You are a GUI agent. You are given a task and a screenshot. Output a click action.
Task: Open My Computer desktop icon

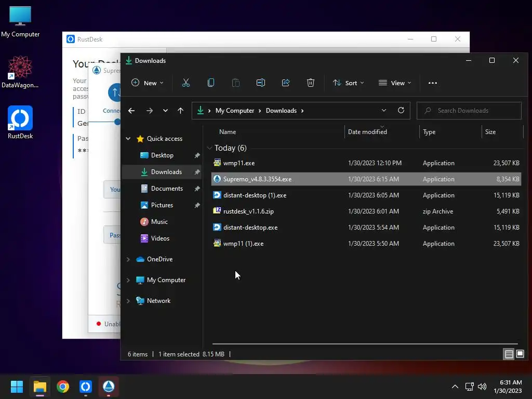[x=20, y=21]
